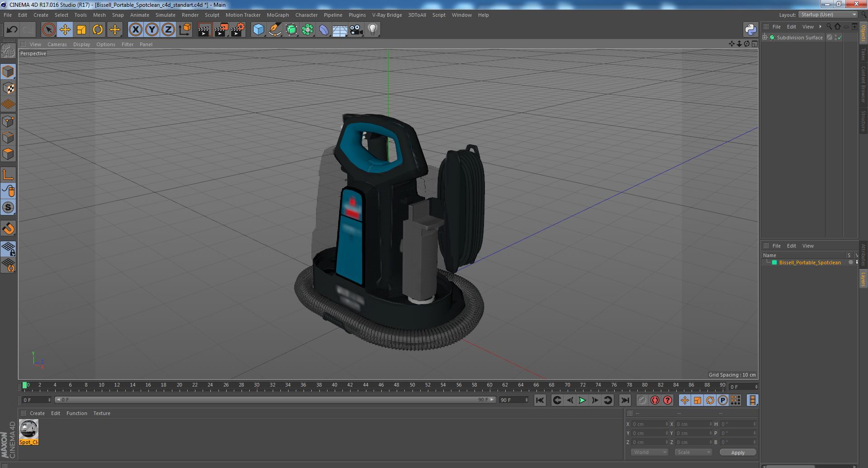Click the Light bulb icon
Viewport: 868px width, 468px height.
(x=372, y=30)
